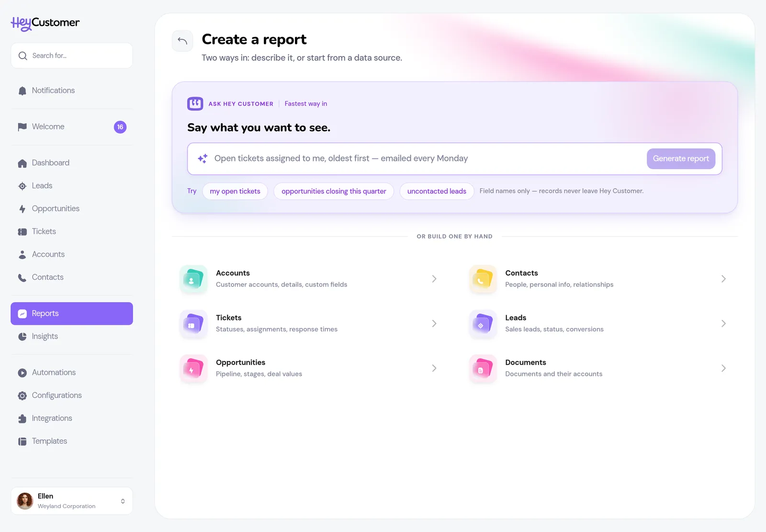The width and height of the screenshot is (766, 532).
Task: Open Templates in the sidebar
Action: pyautogui.click(x=72, y=441)
